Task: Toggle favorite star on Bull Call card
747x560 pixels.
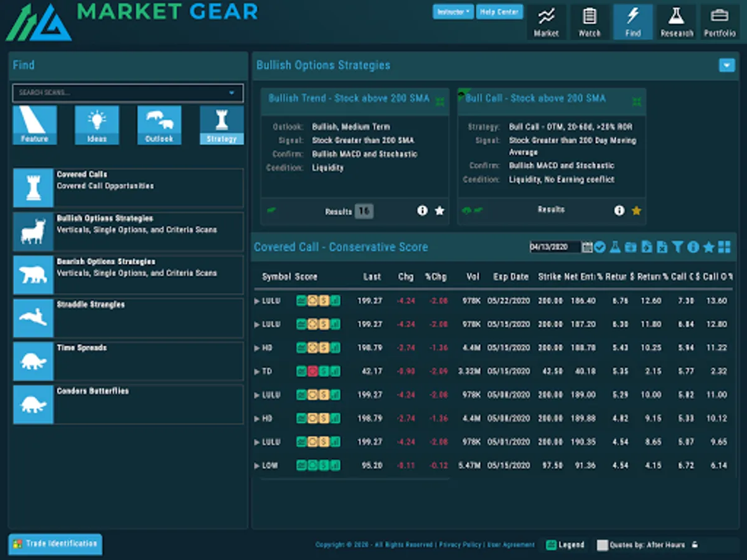Action: click(x=636, y=211)
